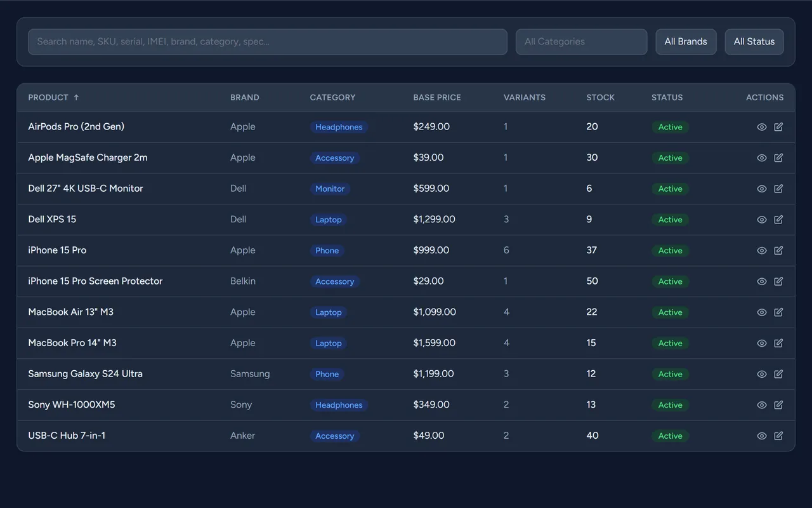The height and width of the screenshot is (508, 812).
Task: Edit the Sony WH-1000XM5 product
Action: (x=778, y=405)
